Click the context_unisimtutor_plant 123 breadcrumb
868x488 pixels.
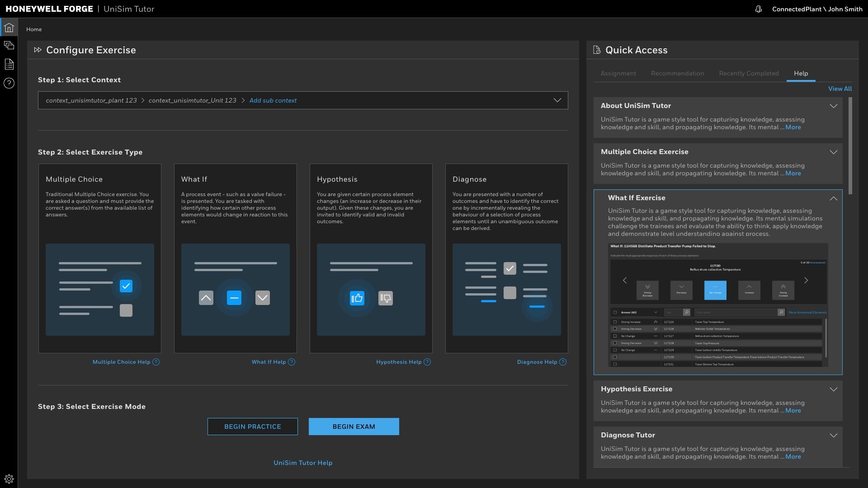coord(91,100)
